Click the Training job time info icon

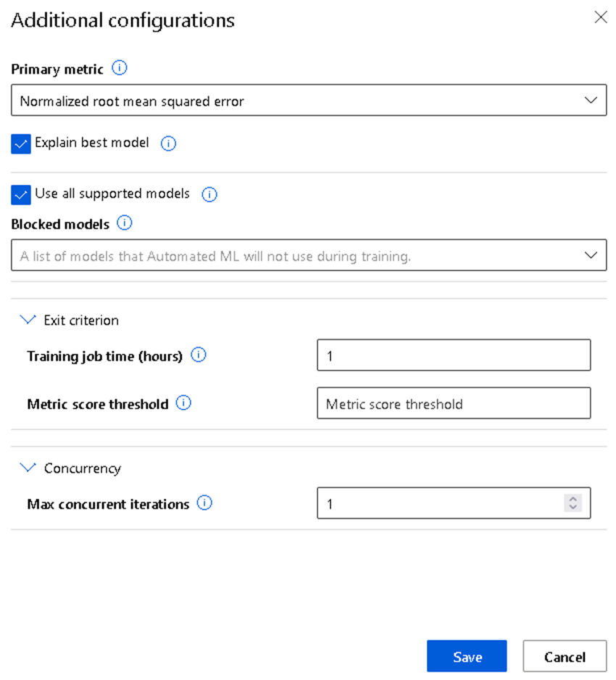point(197,354)
